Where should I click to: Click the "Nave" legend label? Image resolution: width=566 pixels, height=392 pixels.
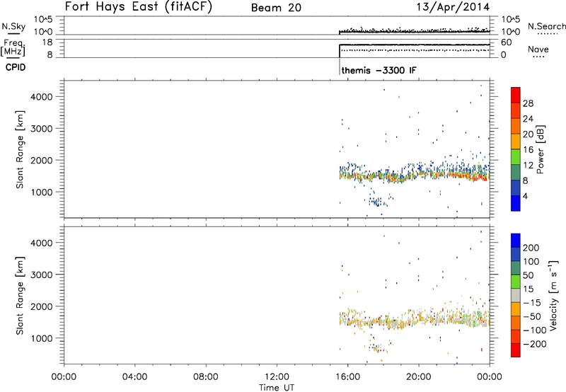coord(538,49)
